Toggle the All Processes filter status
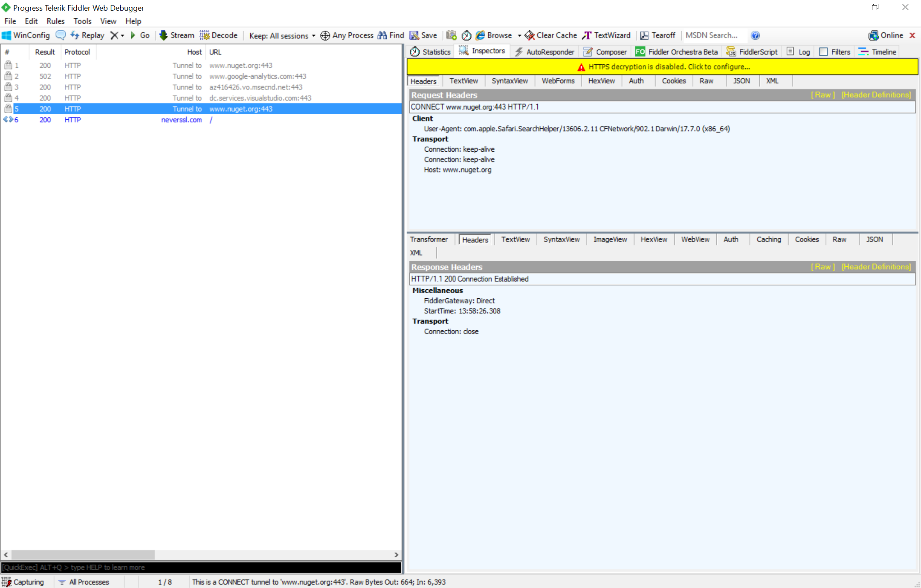The width and height of the screenshot is (921, 588). [89, 581]
